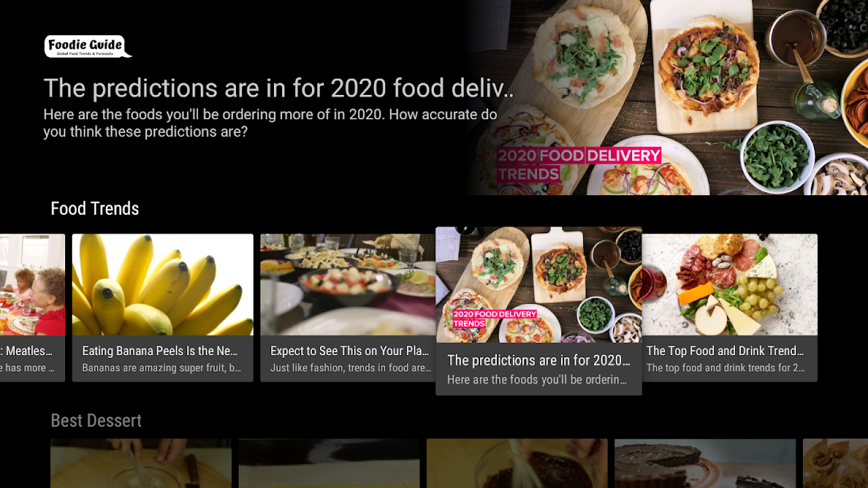The height and width of the screenshot is (488, 868).
Task: Click "Eating Banana Peels Is the Ne..." title
Action: [160, 351]
